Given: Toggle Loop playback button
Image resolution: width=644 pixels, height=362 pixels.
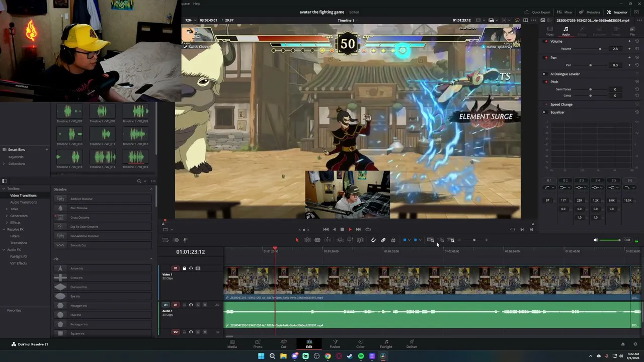Looking at the screenshot, I should click(x=368, y=229).
